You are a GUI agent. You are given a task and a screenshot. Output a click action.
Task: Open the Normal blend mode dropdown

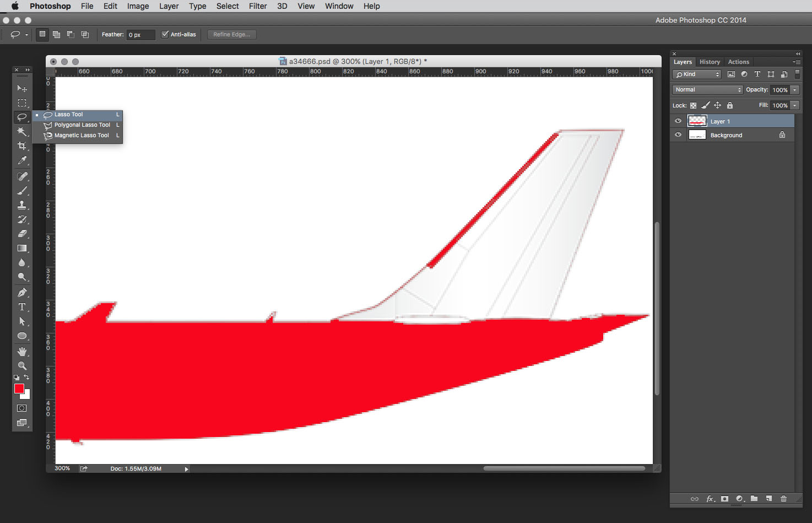click(707, 90)
